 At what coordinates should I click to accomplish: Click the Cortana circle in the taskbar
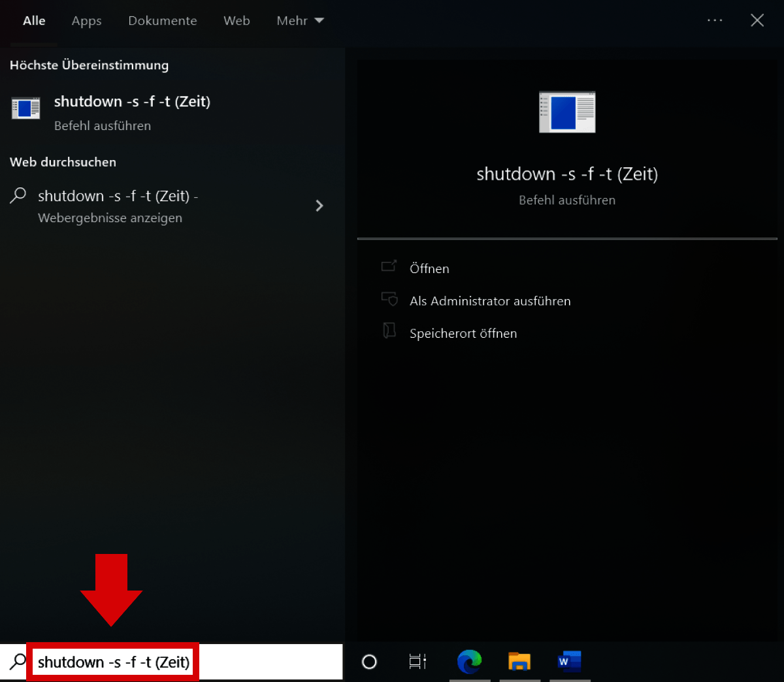pyautogui.click(x=369, y=662)
